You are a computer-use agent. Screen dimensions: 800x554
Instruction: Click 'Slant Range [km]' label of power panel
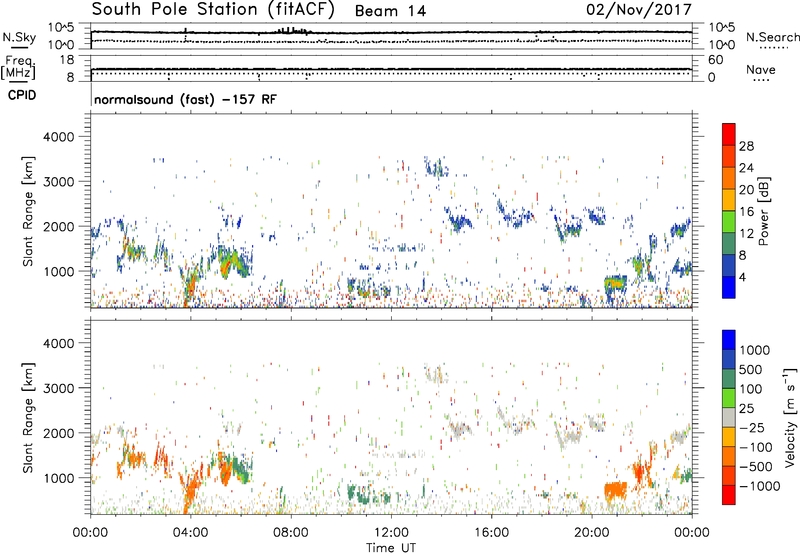(28, 211)
